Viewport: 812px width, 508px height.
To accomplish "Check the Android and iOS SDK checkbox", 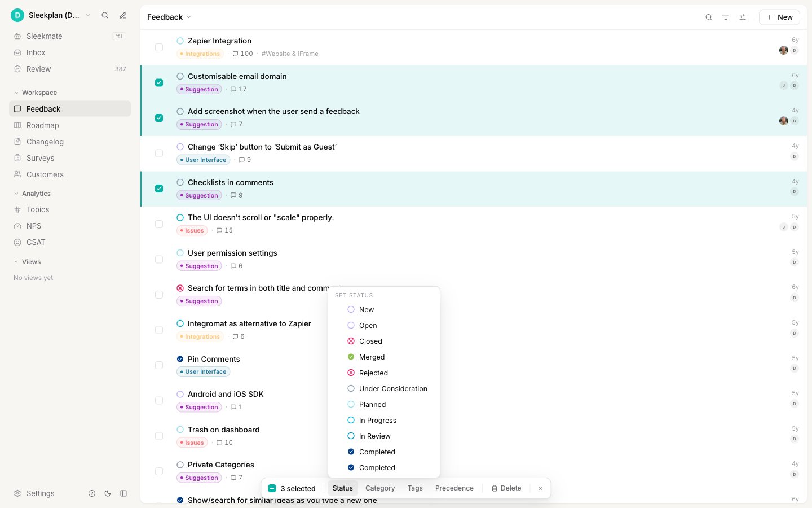I will pyautogui.click(x=159, y=401).
